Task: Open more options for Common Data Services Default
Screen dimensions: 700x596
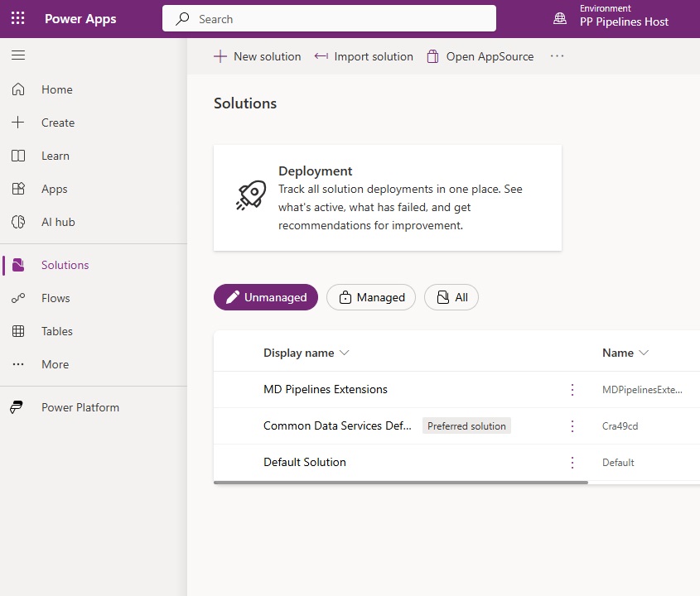Action: tap(572, 426)
